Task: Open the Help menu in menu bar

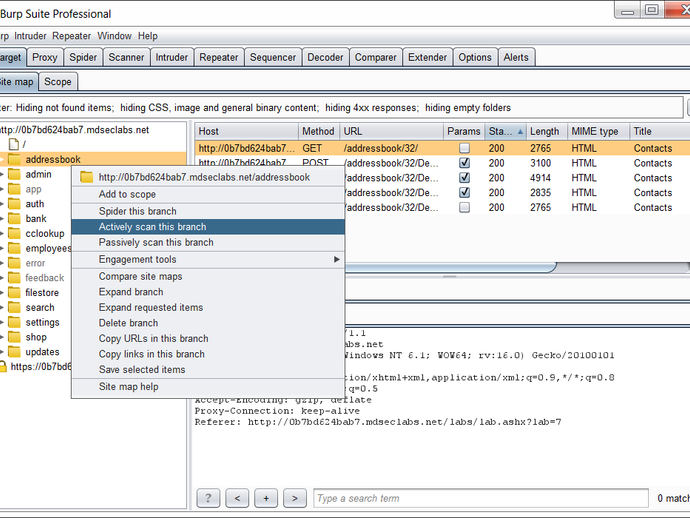Action: [x=147, y=36]
